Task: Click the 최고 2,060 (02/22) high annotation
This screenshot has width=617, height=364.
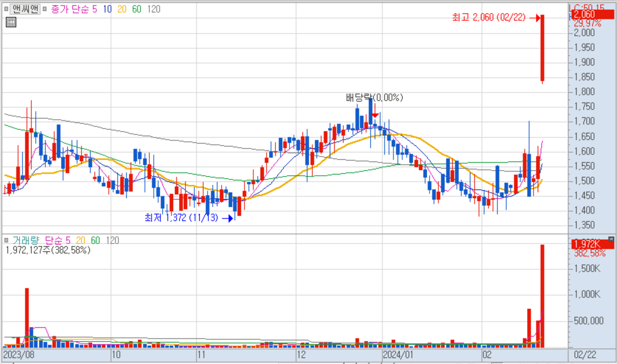Action: [489, 18]
